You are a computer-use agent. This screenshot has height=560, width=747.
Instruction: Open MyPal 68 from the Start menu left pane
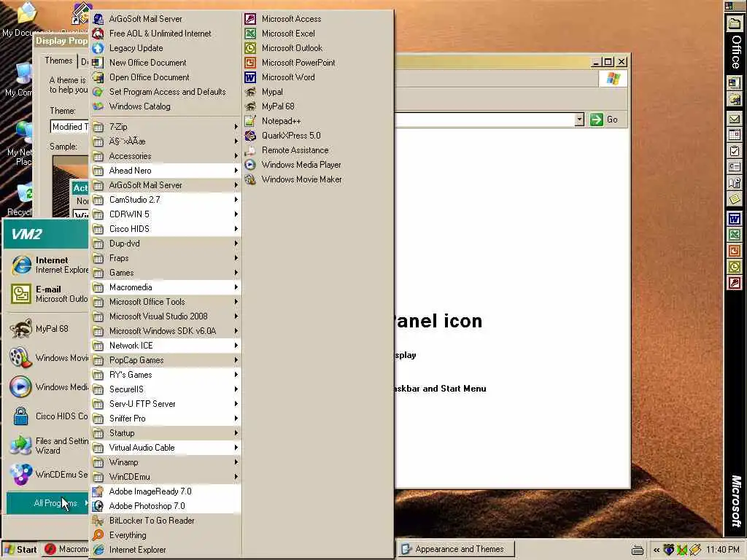click(x=47, y=329)
